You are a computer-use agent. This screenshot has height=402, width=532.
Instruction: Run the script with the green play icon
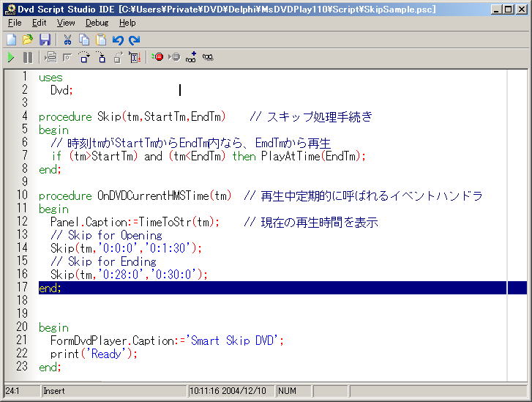click(11, 57)
